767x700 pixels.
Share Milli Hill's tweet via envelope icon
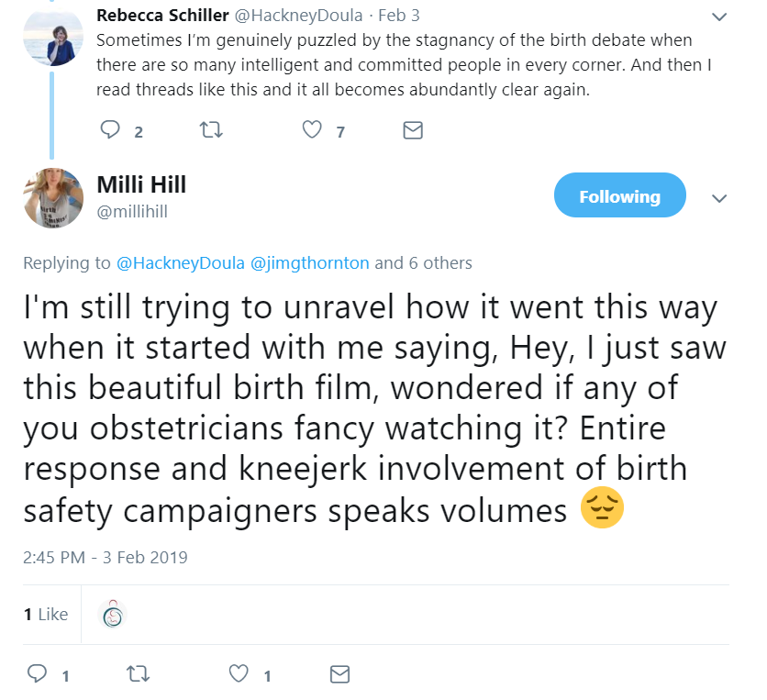click(x=339, y=674)
